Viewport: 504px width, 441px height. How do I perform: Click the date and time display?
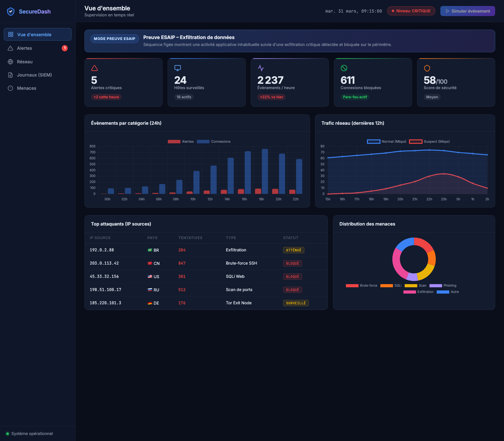point(353,11)
